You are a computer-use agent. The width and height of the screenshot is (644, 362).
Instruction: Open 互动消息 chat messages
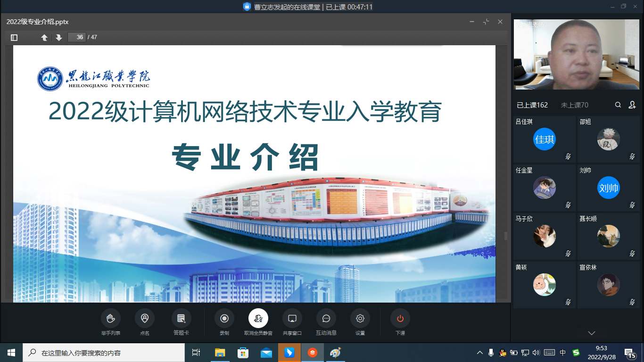point(326,319)
